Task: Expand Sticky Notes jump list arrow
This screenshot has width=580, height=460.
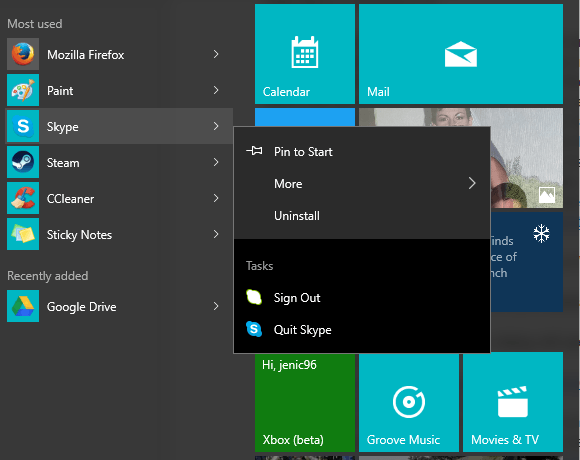Action: click(216, 234)
